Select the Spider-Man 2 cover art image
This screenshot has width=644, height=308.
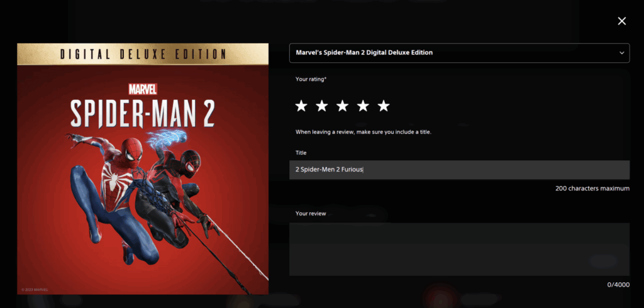(143, 169)
